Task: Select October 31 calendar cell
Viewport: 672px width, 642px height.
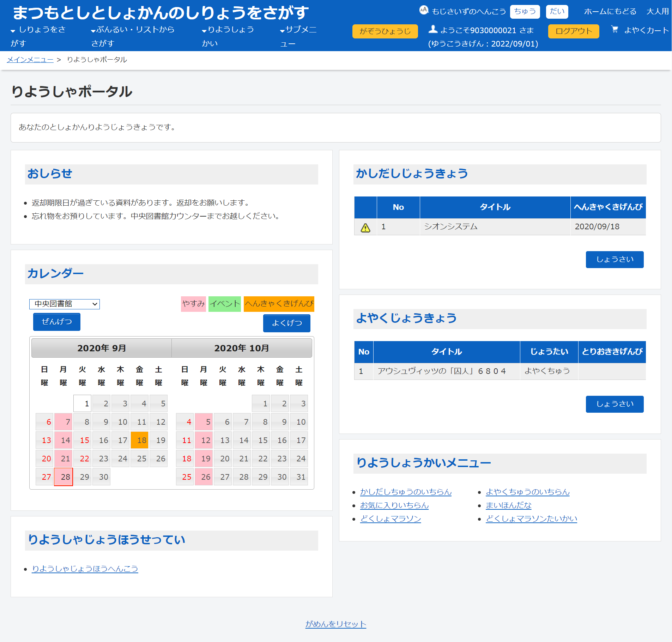Action: (x=299, y=477)
